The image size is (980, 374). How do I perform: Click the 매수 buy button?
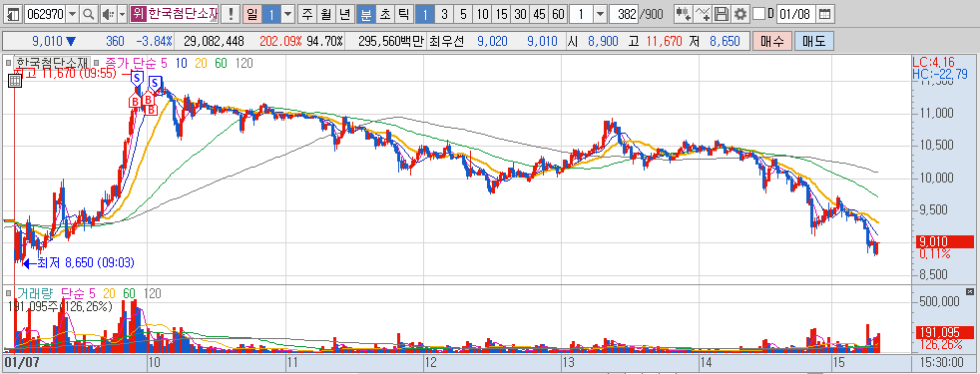click(771, 42)
